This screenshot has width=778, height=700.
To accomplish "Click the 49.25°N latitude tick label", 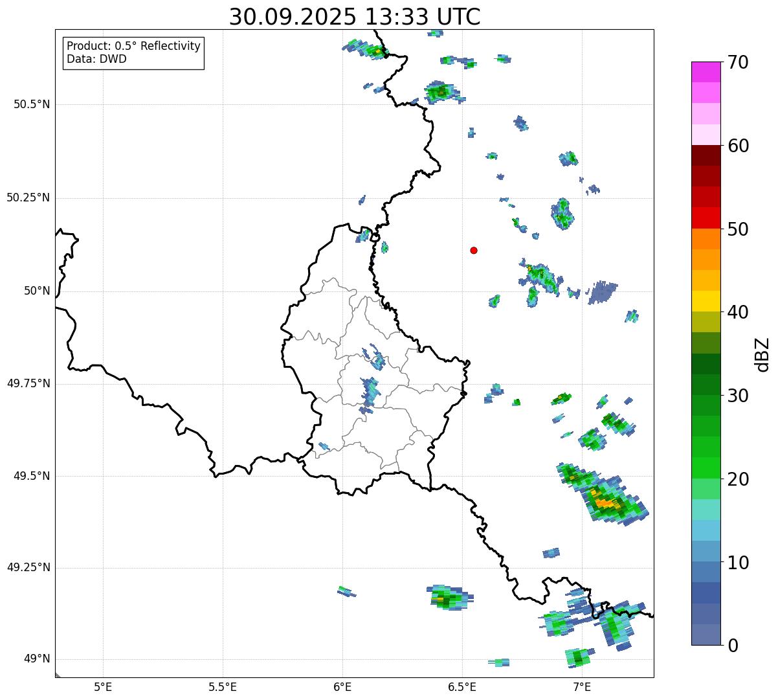I will coord(28,568).
